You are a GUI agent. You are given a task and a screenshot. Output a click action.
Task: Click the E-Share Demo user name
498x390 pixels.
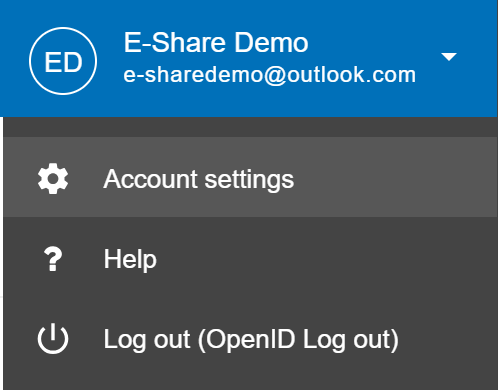point(216,43)
